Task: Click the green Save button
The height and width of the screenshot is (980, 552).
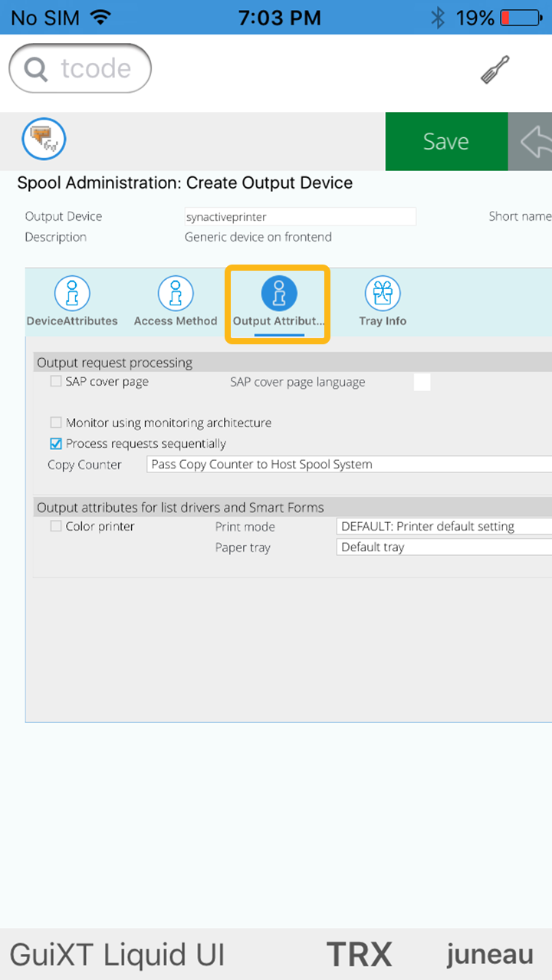Action: (x=446, y=142)
